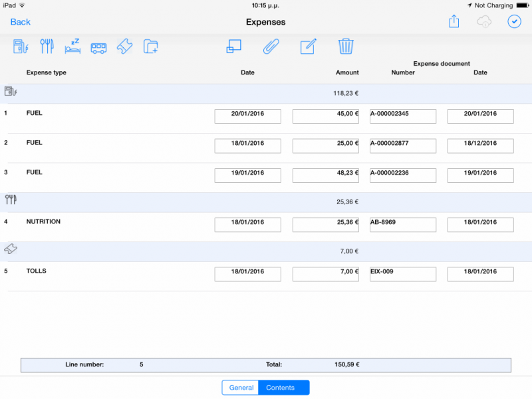Edit the 25,00 € amount field

[326, 146]
